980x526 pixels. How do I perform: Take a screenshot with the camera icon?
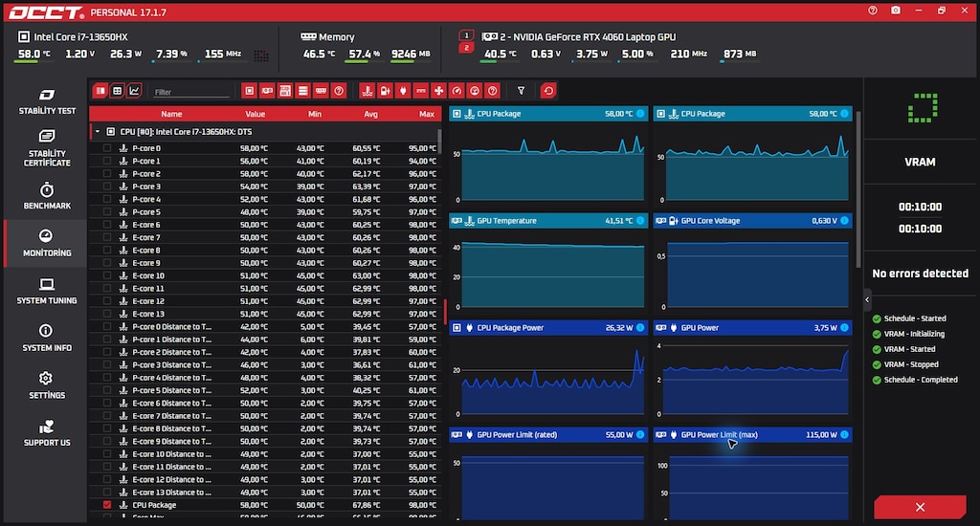coord(896,11)
